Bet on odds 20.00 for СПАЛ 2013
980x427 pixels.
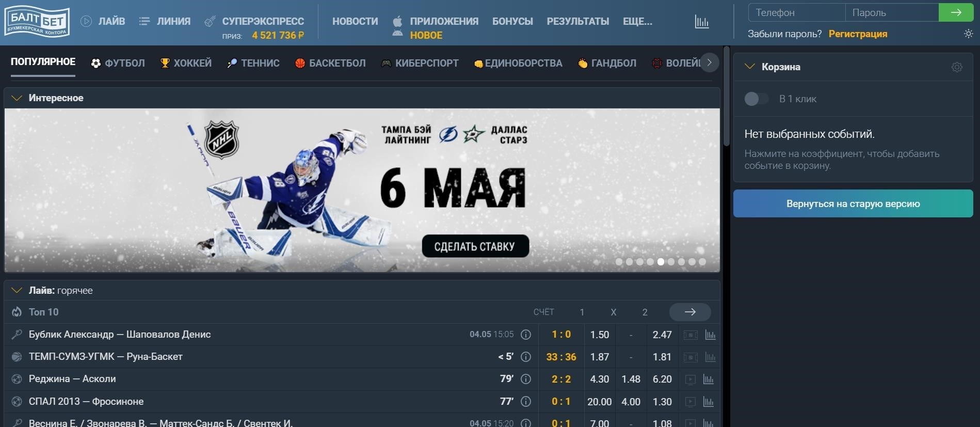[x=600, y=402]
